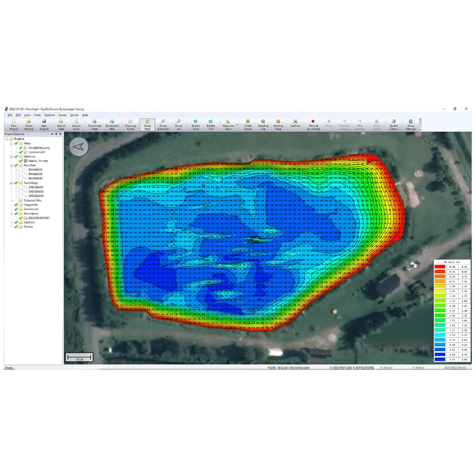Screen dimensions: 476x476
Task: Collapse the Project root node
Action: [x=7, y=139]
